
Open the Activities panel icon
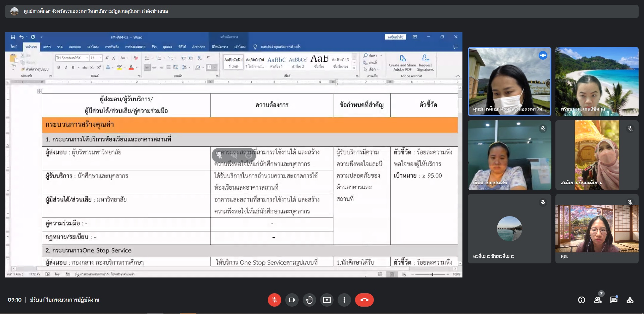point(630,300)
